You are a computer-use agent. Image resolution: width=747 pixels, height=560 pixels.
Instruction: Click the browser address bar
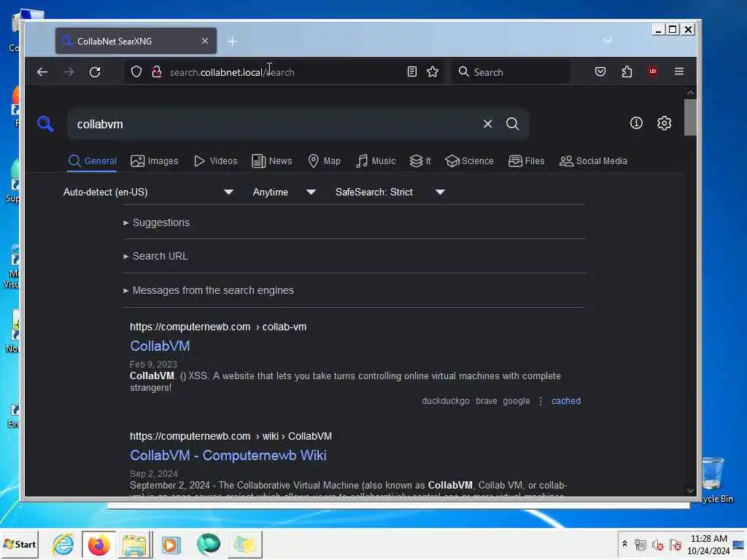(x=284, y=72)
